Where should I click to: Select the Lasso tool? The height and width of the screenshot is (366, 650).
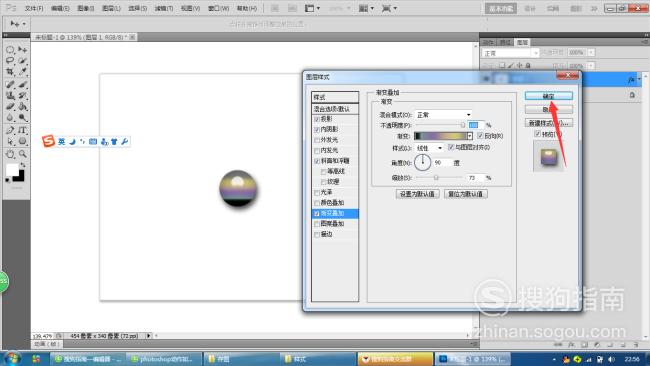[x=10, y=61]
